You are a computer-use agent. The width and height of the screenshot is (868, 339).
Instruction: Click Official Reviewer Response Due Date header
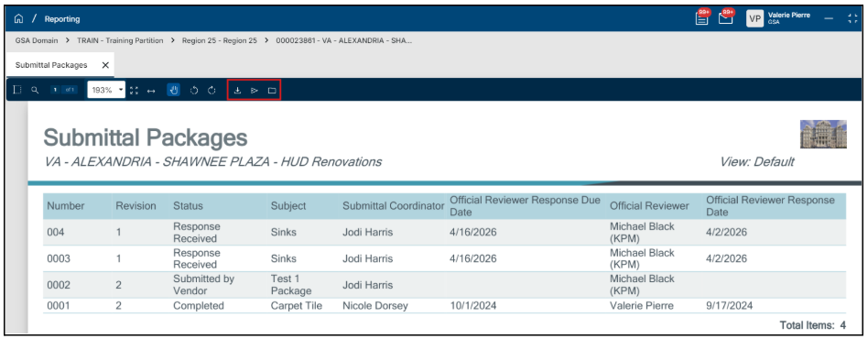click(x=525, y=206)
